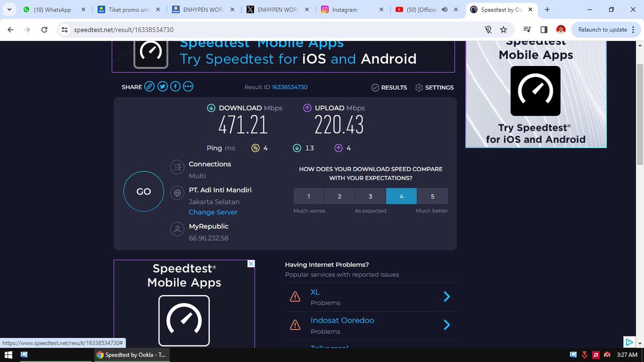Open the tab search dropdown arrow
644x362 pixels.
pos(9,10)
